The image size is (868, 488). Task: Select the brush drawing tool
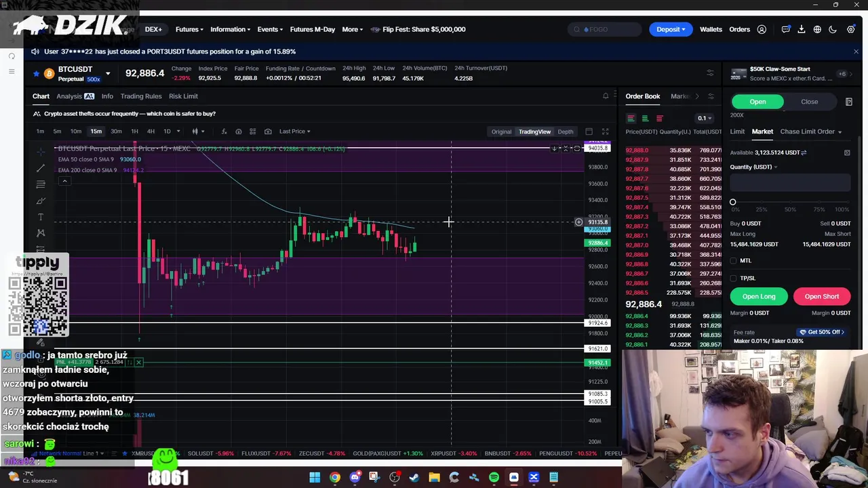[x=41, y=201]
